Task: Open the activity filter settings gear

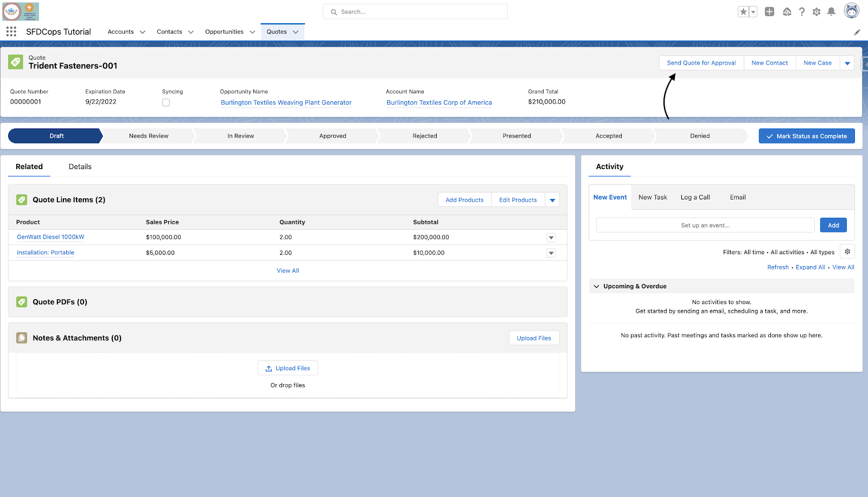Action: 847,251
